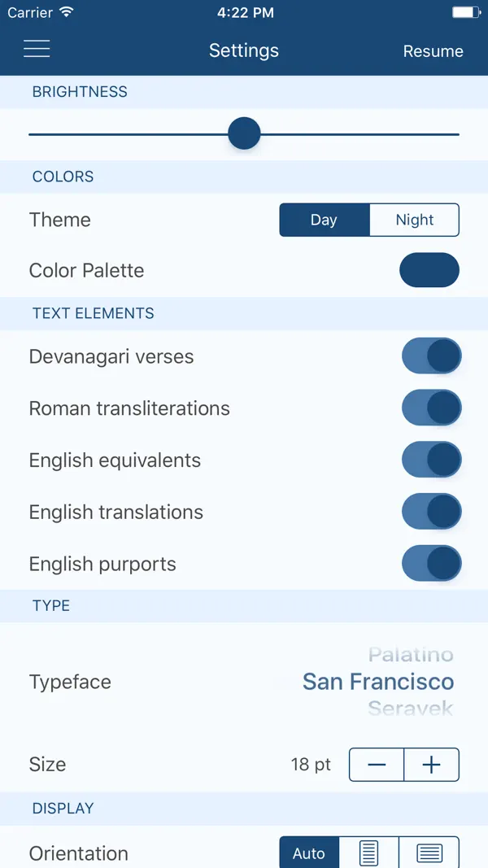The image size is (488, 868).
Task: Turn off Roman transliterations
Action: pyautogui.click(x=432, y=408)
